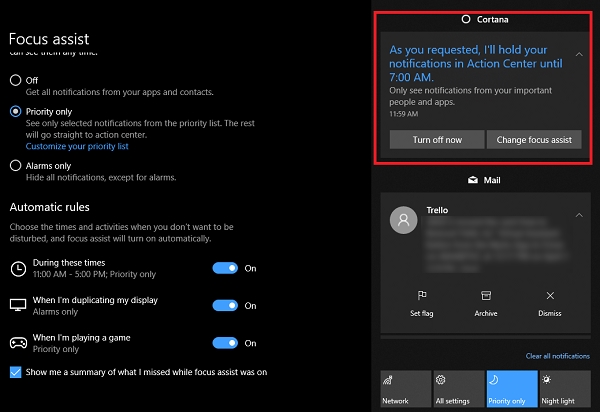Collapse the Cortana notification chevron
This screenshot has height=412, width=600.
(x=577, y=54)
